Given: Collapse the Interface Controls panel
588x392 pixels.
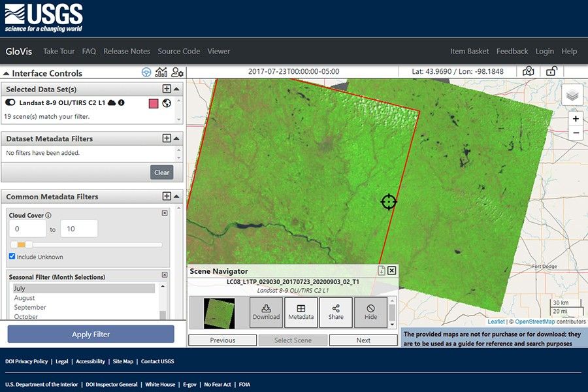Looking at the screenshot, I should click(x=7, y=73).
